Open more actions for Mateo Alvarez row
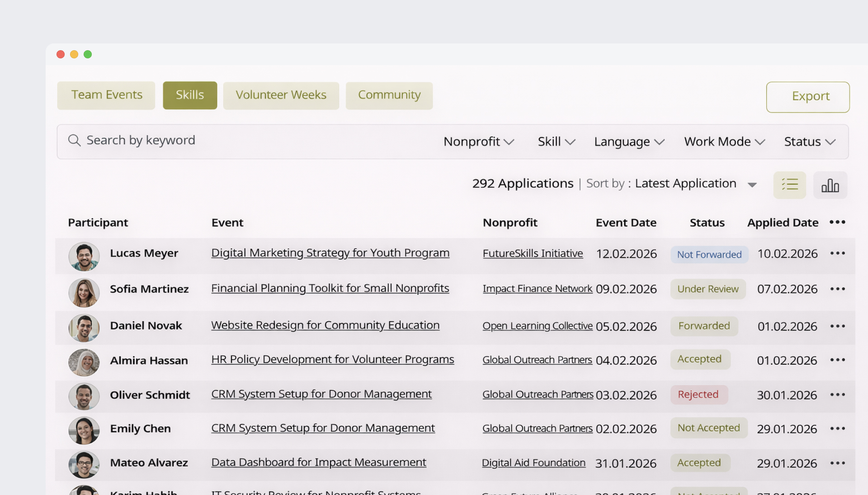Screen dimensions: 868x495 pyautogui.click(x=837, y=463)
